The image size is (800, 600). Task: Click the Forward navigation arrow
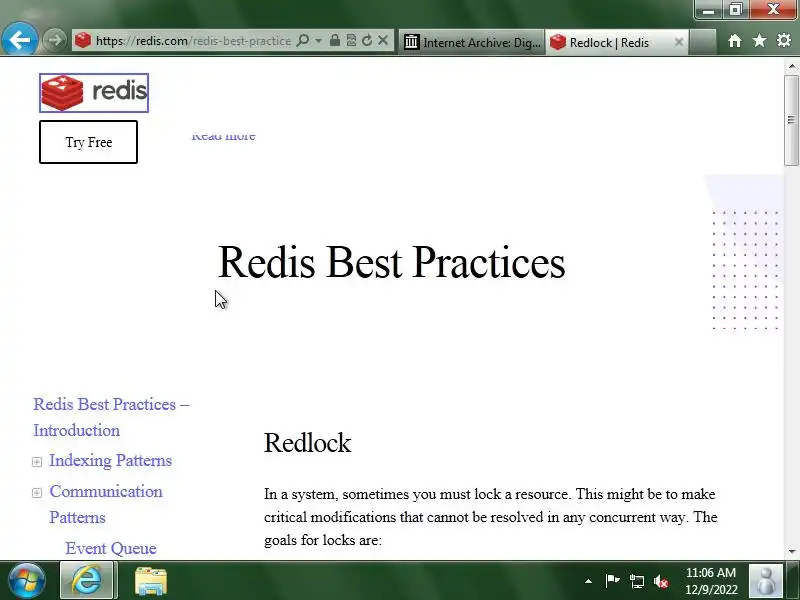pos(54,40)
